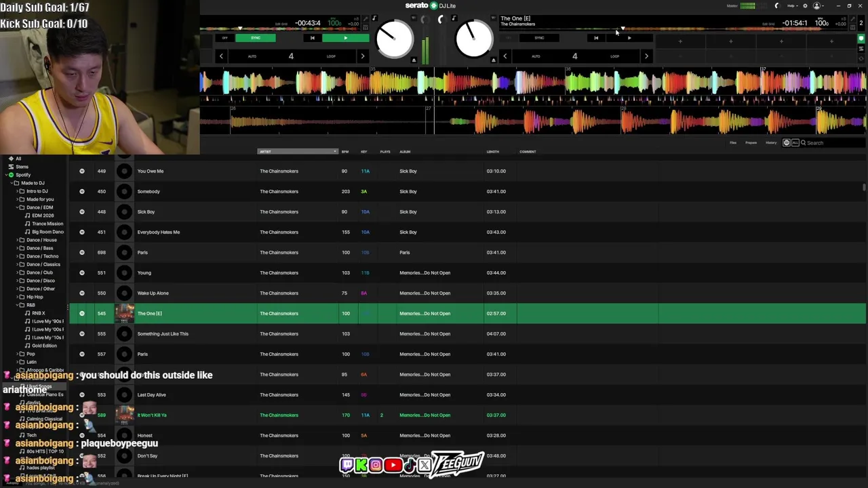Halve the left deck loop length

point(221,56)
